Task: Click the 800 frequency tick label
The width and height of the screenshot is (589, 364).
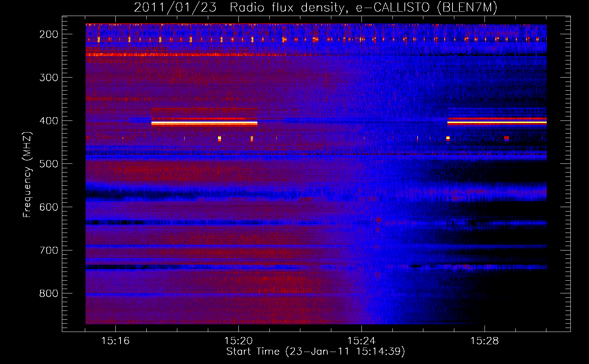Action: pyautogui.click(x=49, y=293)
